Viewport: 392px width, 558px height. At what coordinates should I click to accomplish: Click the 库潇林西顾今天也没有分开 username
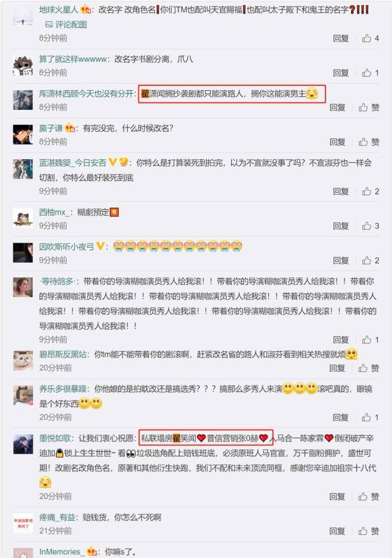click(86, 93)
